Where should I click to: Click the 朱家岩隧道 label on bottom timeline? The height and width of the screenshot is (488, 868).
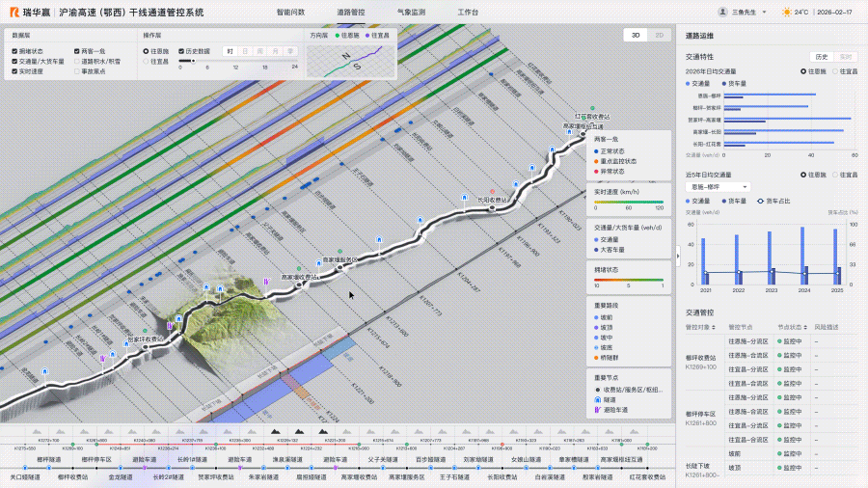point(263,477)
